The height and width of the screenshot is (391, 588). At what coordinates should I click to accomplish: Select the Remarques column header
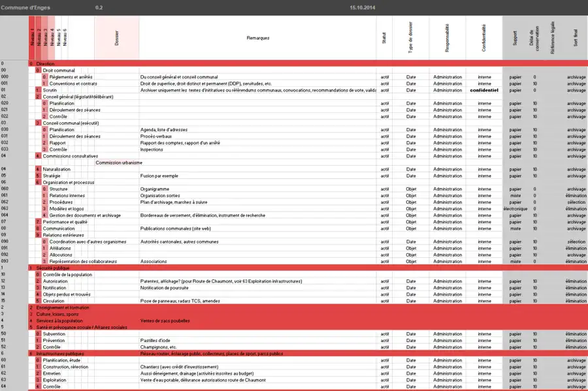[257, 38]
